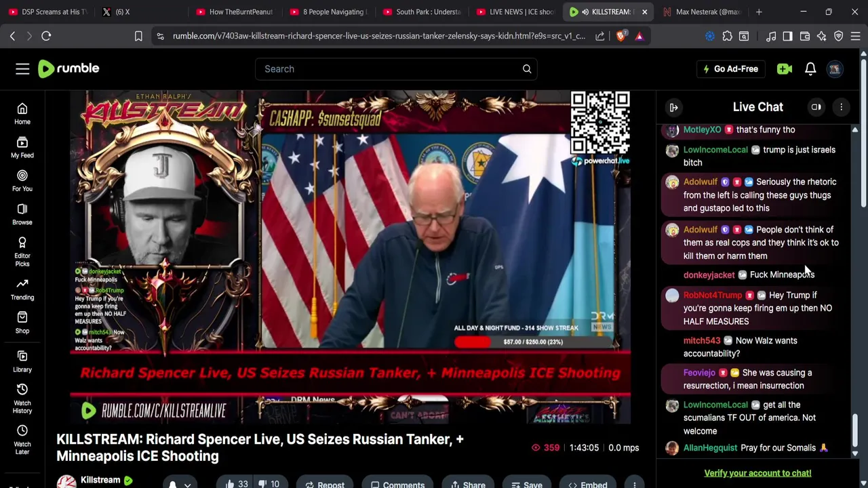
Task: Open Watch Later in the sidebar
Action: point(22,440)
